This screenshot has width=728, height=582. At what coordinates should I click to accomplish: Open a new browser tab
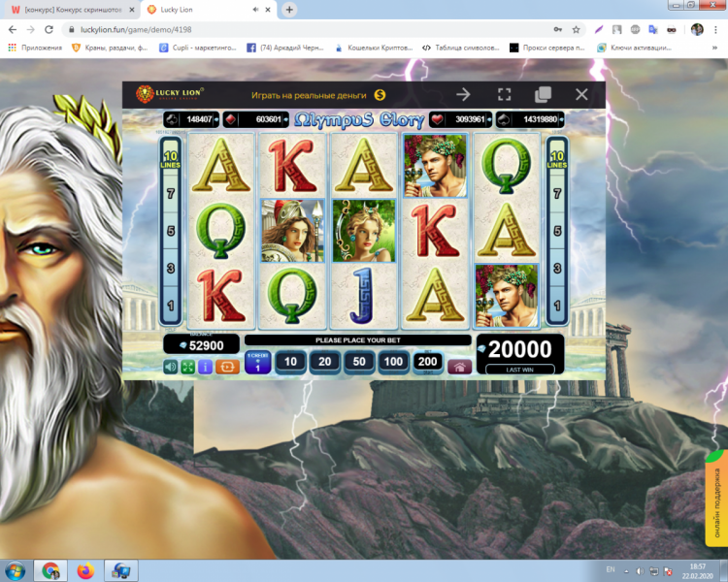[x=289, y=9]
